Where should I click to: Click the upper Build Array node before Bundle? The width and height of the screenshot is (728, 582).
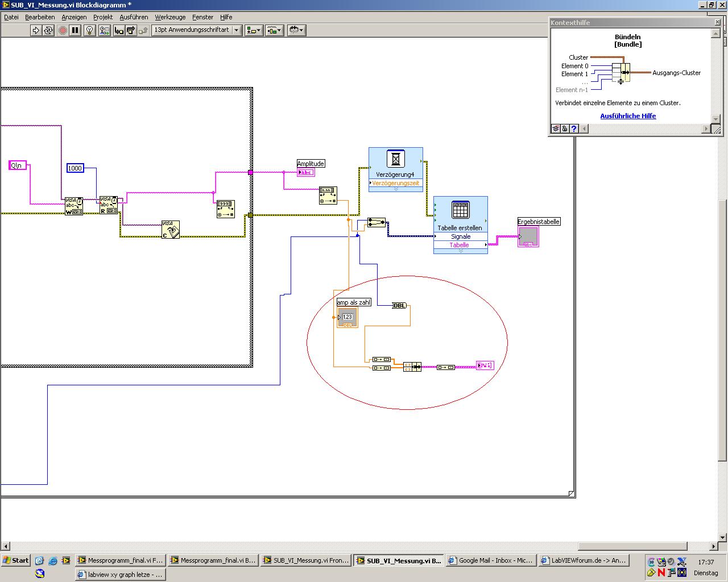click(x=382, y=360)
